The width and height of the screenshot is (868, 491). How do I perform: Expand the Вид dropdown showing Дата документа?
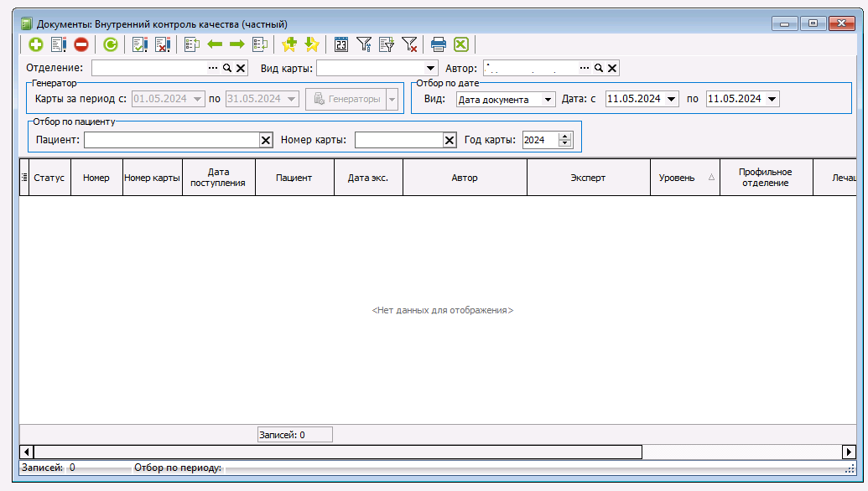(x=548, y=100)
